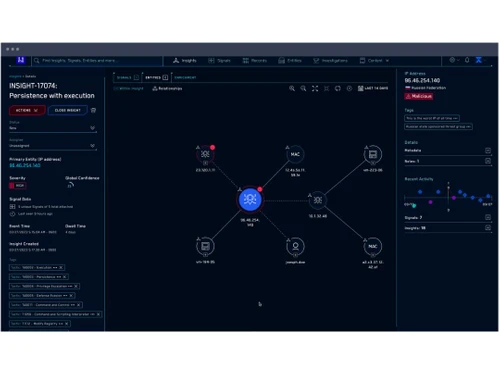Select the top MAC address node
Image resolution: width=500 pixels, height=375 pixels.
[x=295, y=154]
